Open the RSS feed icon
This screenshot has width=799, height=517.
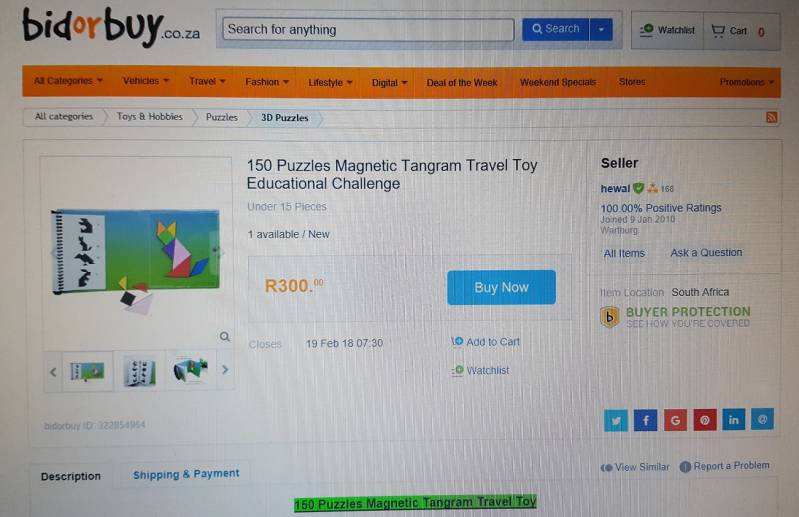point(771,117)
